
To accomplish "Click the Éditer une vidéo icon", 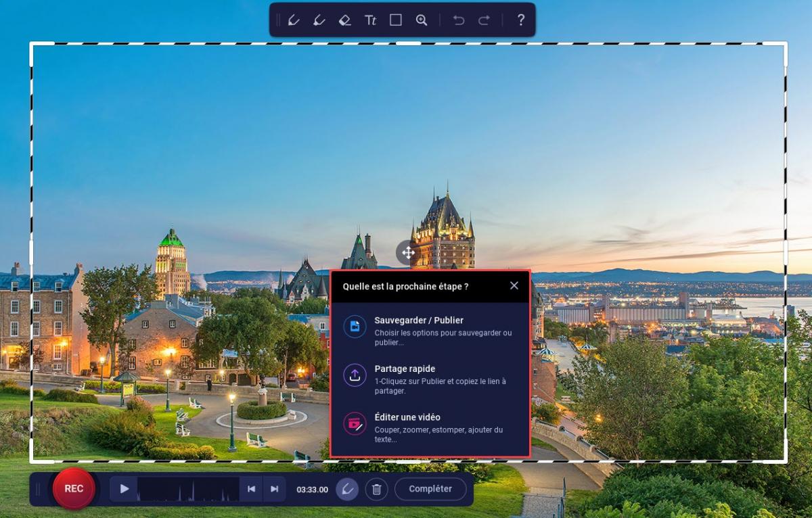I will 355,424.
